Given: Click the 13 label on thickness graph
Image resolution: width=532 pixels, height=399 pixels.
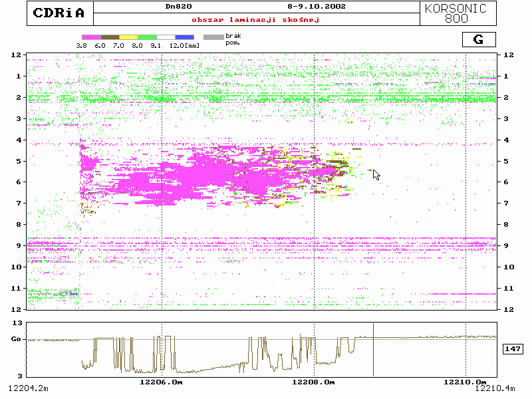Looking at the screenshot, I should pyautogui.click(x=17, y=323).
